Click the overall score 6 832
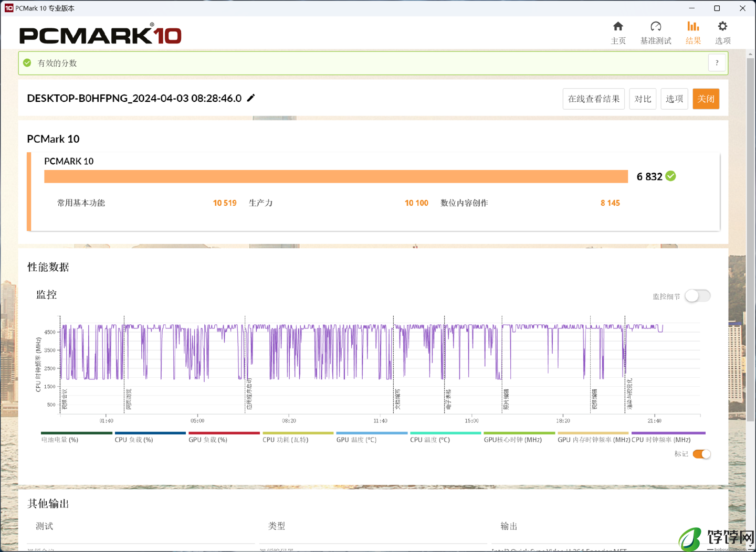The image size is (756, 552). pos(649,176)
